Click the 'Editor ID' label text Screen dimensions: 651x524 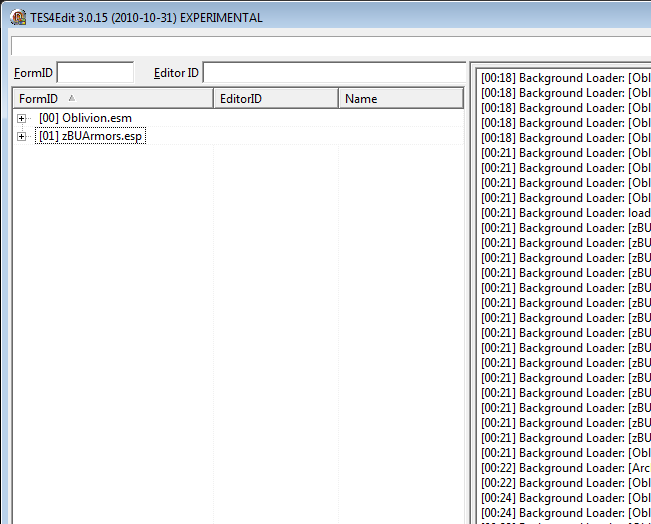[176, 73]
